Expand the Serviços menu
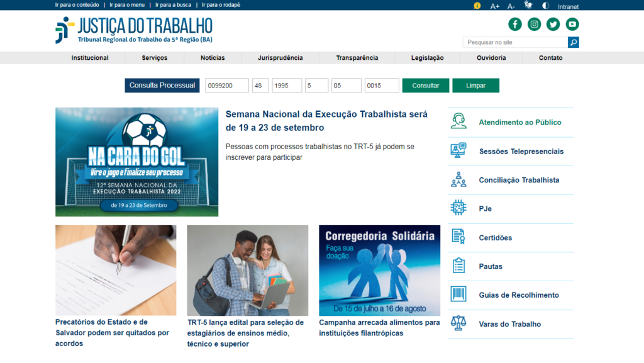The height and width of the screenshot is (363, 644). point(155,58)
